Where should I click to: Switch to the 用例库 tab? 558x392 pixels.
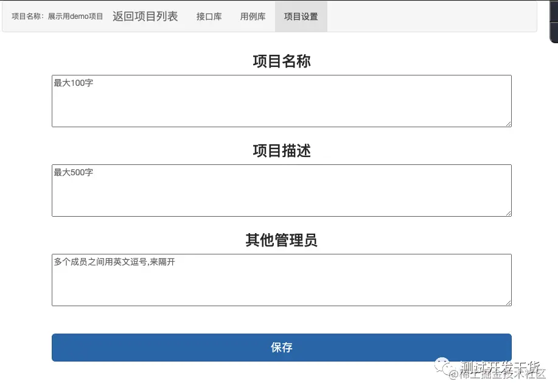click(x=253, y=16)
